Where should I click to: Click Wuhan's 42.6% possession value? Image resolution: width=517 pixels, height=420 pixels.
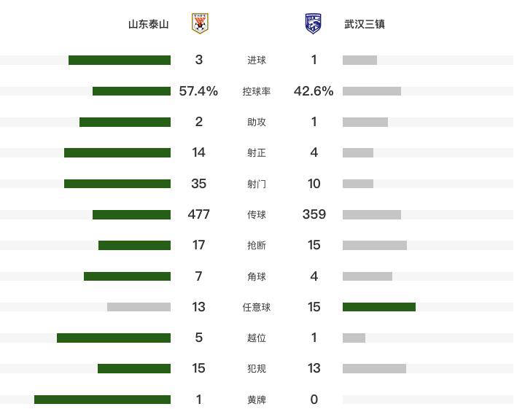pyautogui.click(x=314, y=91)
